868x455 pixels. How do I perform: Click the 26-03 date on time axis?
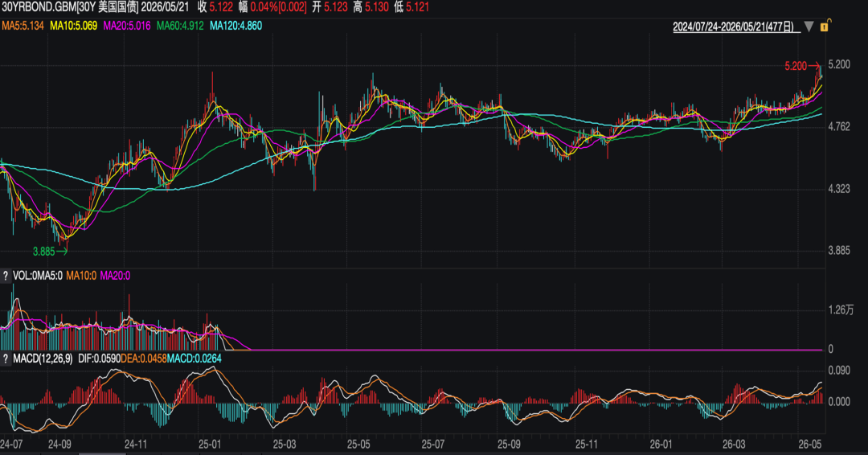(734, 444)
